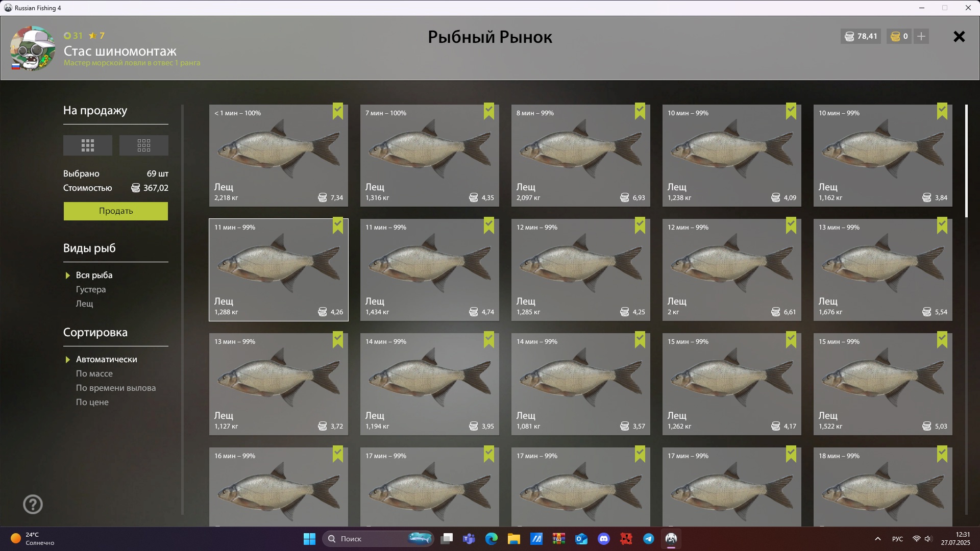Open the help question mark icon
The image size is (980, 551).
pos(33,504)
